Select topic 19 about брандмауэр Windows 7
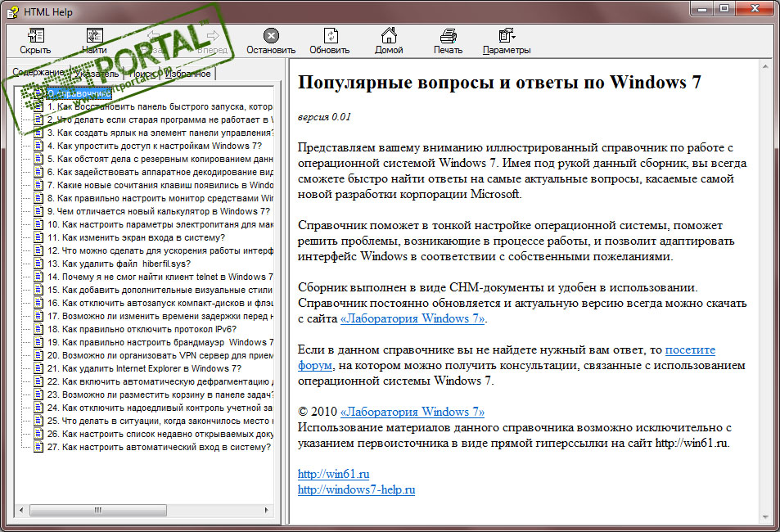780x532 pixels. pos(160,342)
